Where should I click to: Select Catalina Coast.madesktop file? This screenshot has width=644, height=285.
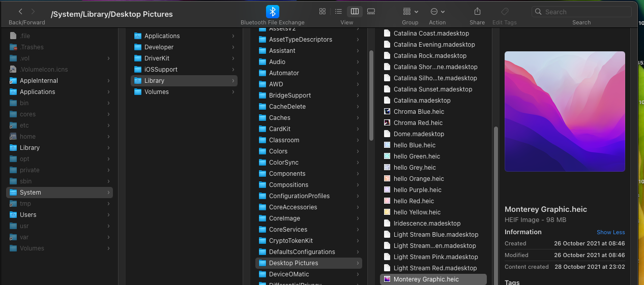pos(433,34)
